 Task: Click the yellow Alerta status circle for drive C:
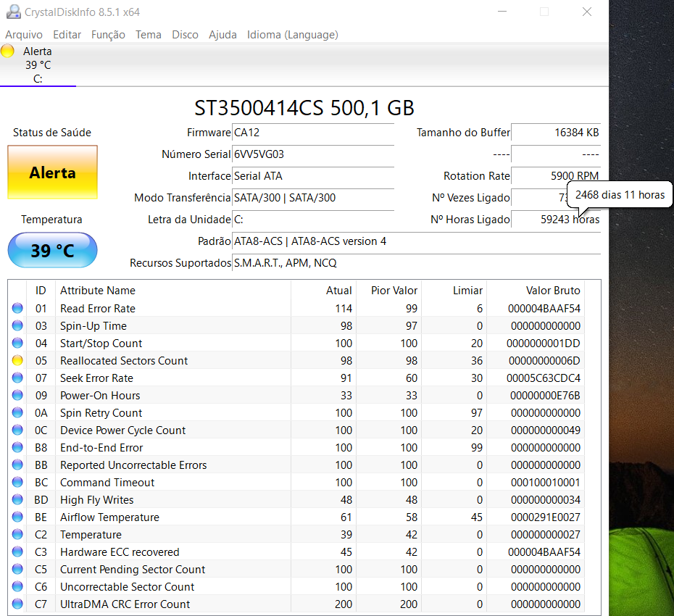pos(7,51)
